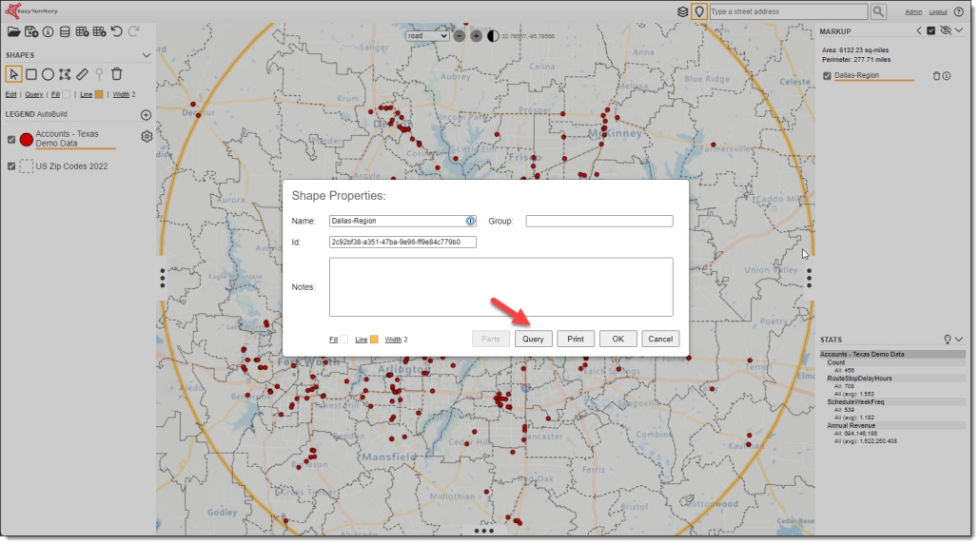980x545 pixels.
Task: Click the Notes text area
Action: point(501,287)
